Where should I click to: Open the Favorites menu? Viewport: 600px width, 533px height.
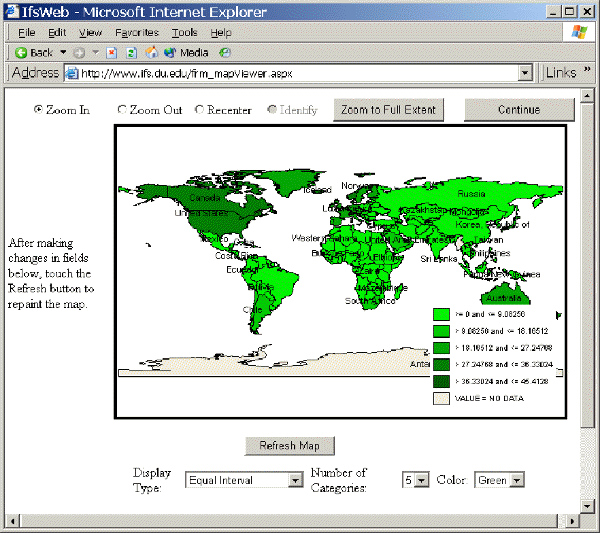[137, 33]
